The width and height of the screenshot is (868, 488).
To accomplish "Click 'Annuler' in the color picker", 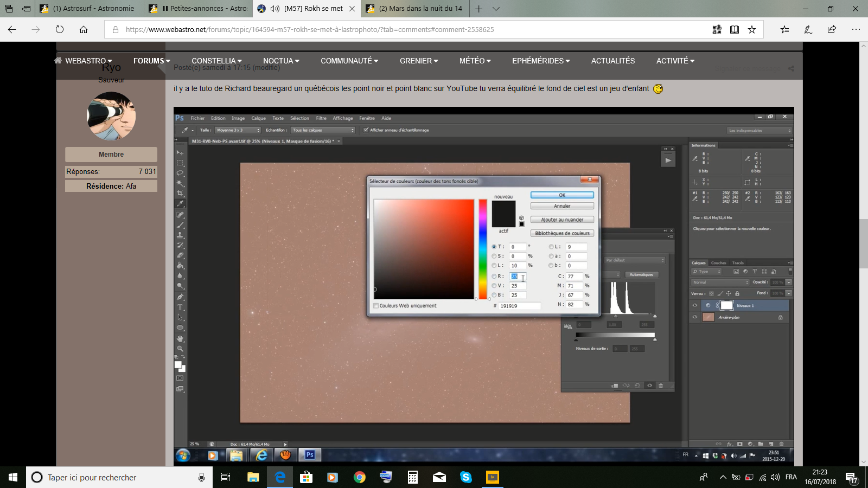I will click(x=562, y=206).
